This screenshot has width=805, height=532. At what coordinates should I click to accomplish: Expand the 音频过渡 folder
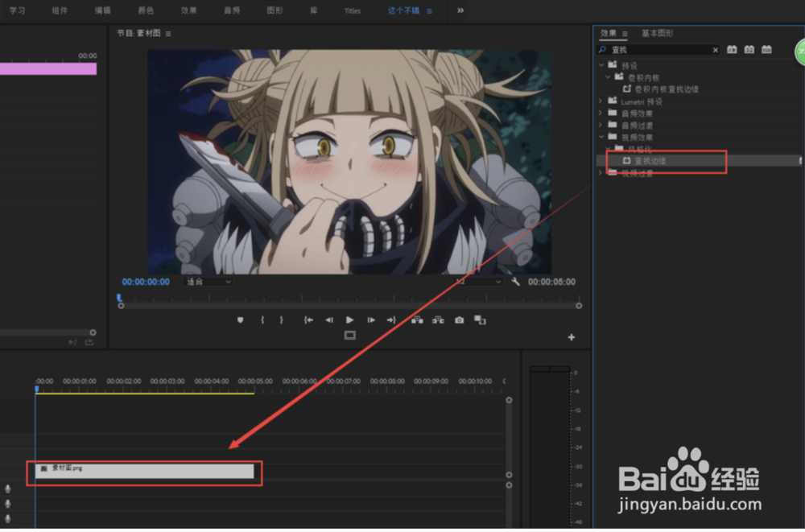pyautogui.click(x=601, y=125)
